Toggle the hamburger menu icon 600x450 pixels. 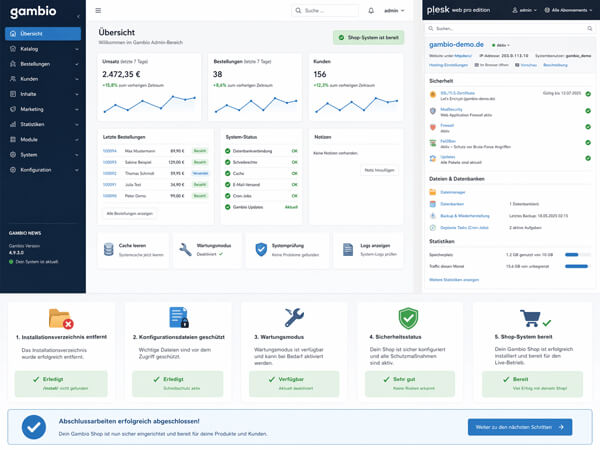98,11
